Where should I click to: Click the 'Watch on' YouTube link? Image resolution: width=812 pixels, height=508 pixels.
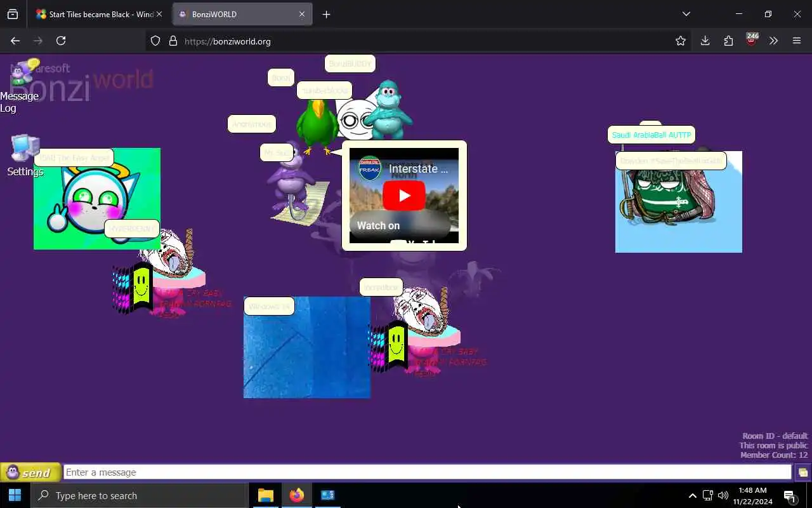point(378,225)
